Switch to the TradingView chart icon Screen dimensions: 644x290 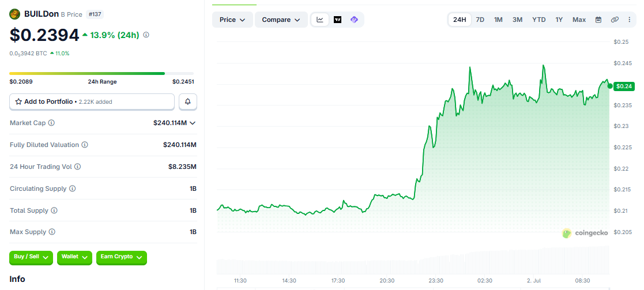(x=337, y=20)
